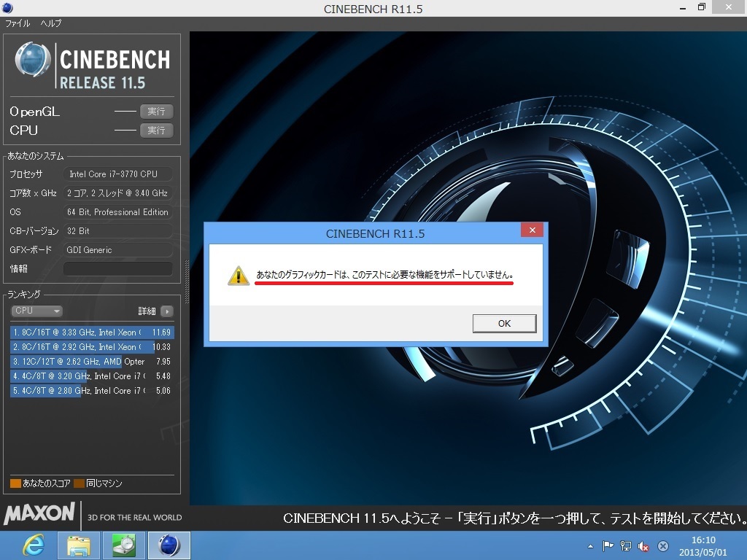The width and height of the screenshot is (747, 560).
Task: Click the 2 コア, 2 スレッド @ 3.40 GHz field
Action: (x=117, y=192)
